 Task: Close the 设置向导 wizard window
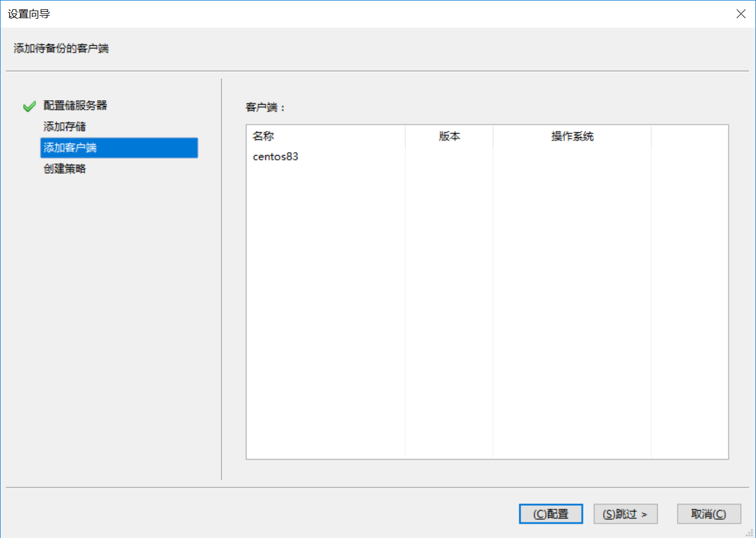coord(741,14)
